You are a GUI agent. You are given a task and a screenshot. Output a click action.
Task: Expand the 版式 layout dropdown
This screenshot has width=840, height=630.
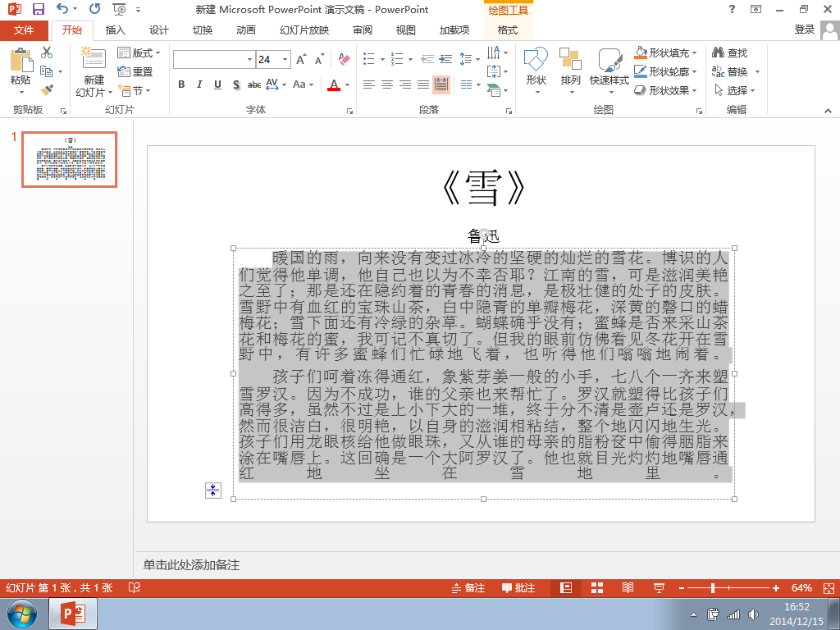(139, 52)
